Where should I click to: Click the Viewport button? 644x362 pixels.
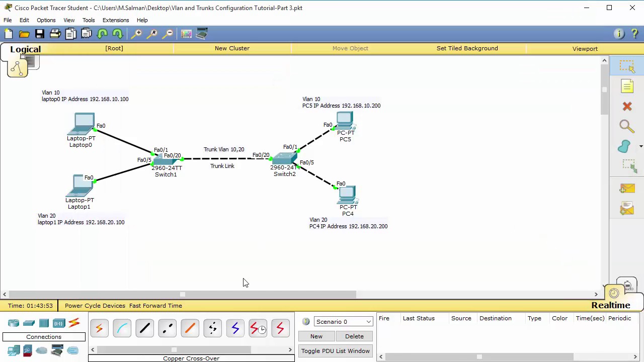585,49
